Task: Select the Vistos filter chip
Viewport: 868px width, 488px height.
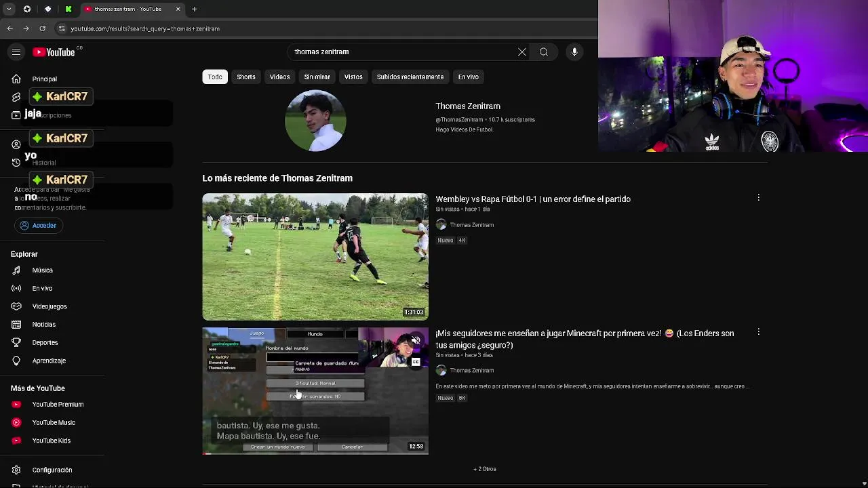Action: click(x=353, y=77)
